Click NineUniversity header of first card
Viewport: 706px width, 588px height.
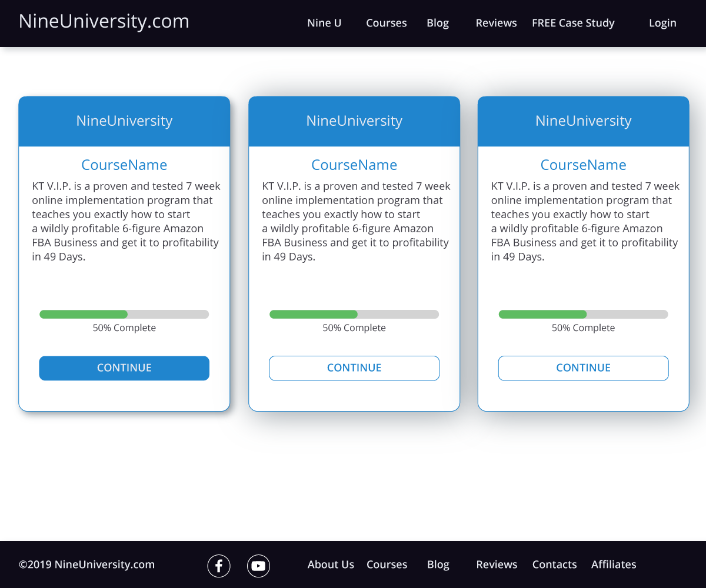(124, 121)
